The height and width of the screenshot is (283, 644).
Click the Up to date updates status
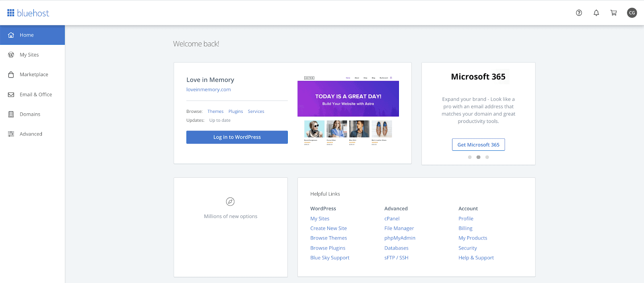click(x=220, y=120)
